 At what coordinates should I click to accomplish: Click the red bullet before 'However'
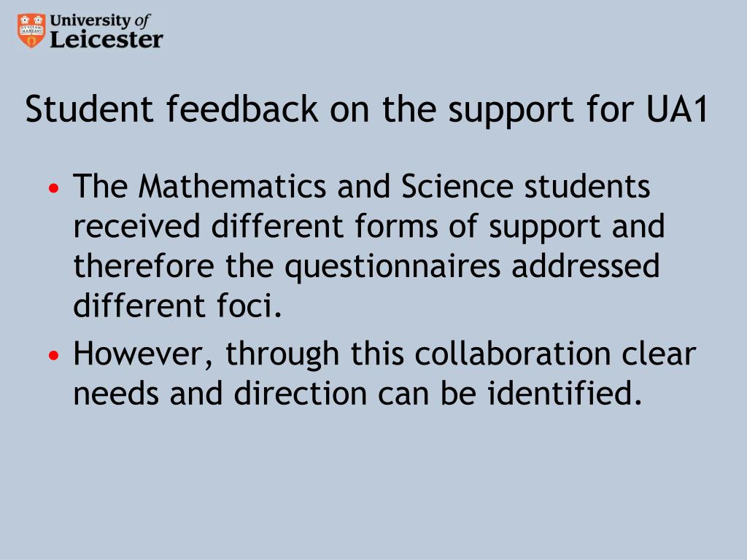[54, 355]
